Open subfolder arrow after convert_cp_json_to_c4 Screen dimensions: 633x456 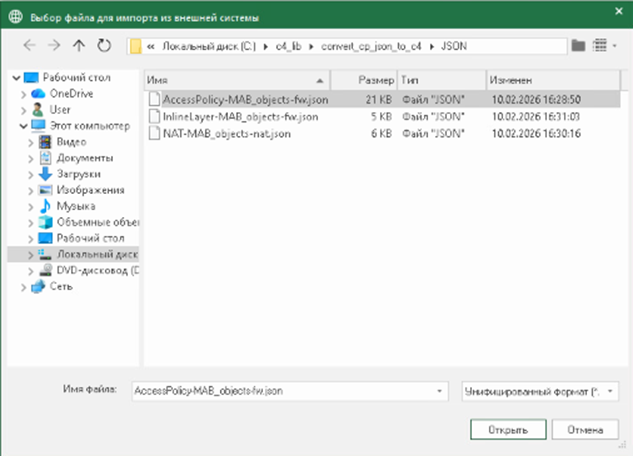tap(432, 47)
